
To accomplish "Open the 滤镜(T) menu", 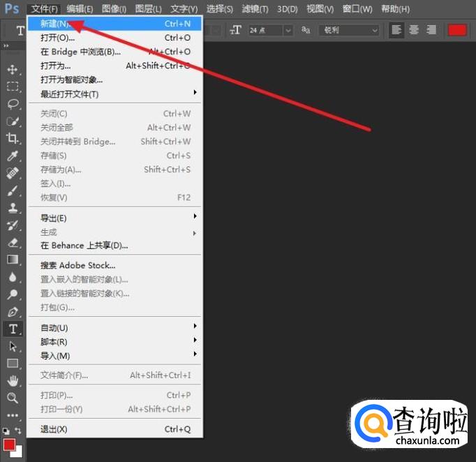I will [x=255, y=8].
